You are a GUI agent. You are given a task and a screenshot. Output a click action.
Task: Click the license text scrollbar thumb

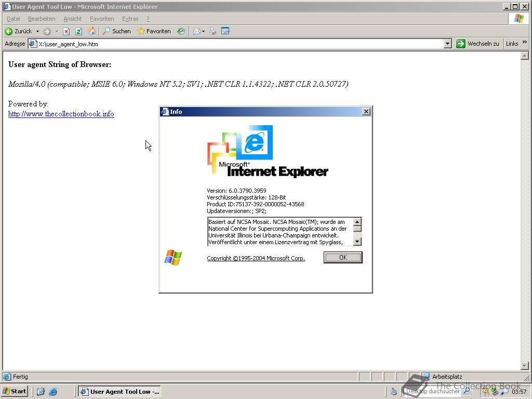point(357,229)
